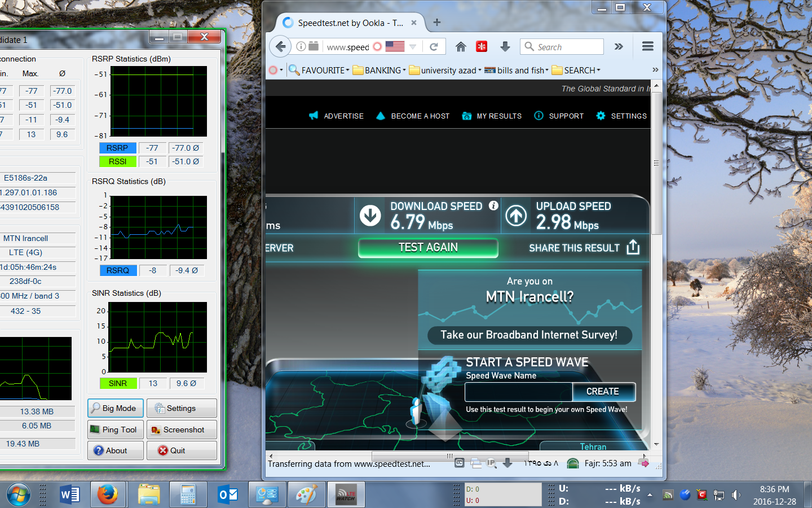Click the US flag icon in the address bar
812x508 pixels.
(395, 46)
